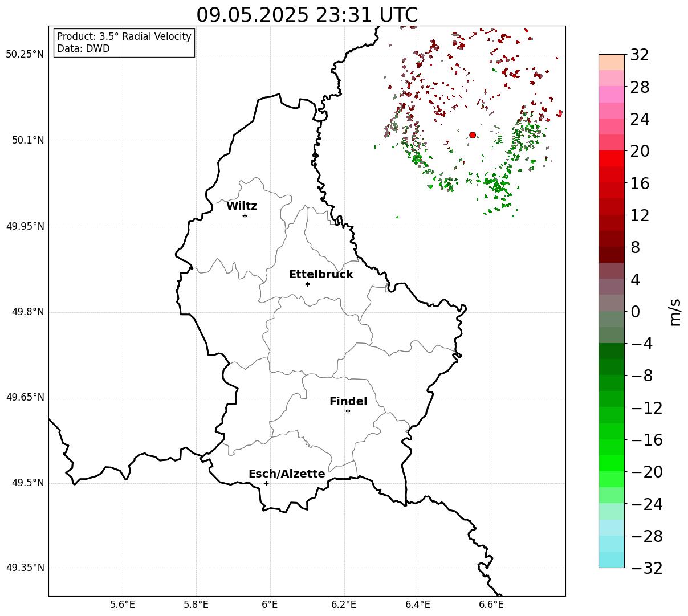Click the Wiltz station cross marker
Viewport: 688px width, 616px height.
245,215
